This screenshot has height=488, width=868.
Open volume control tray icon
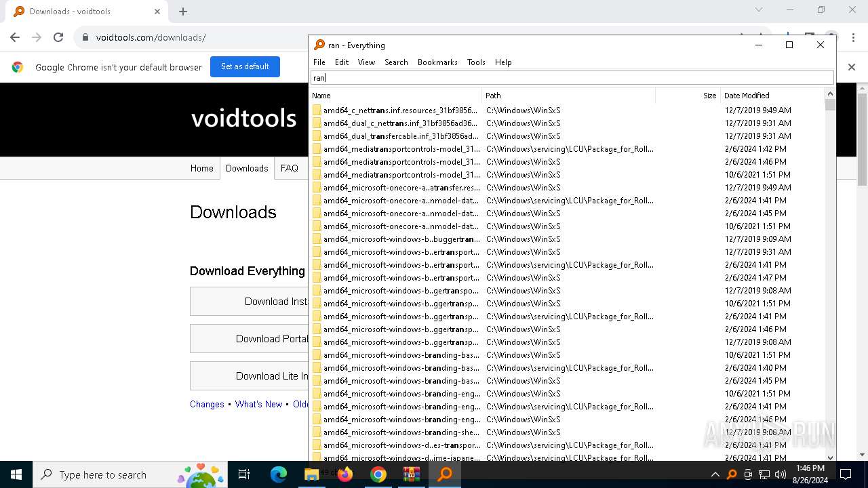781,474
